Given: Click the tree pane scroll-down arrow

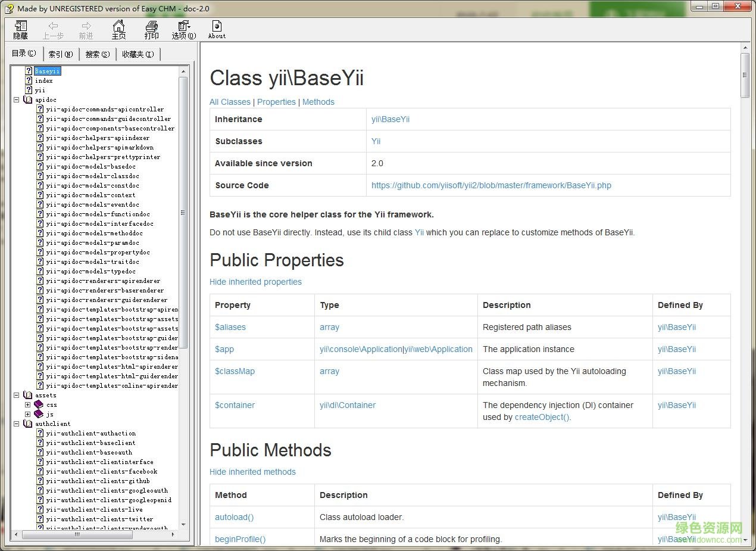Looking at the screenshot, I should [183, 524].
